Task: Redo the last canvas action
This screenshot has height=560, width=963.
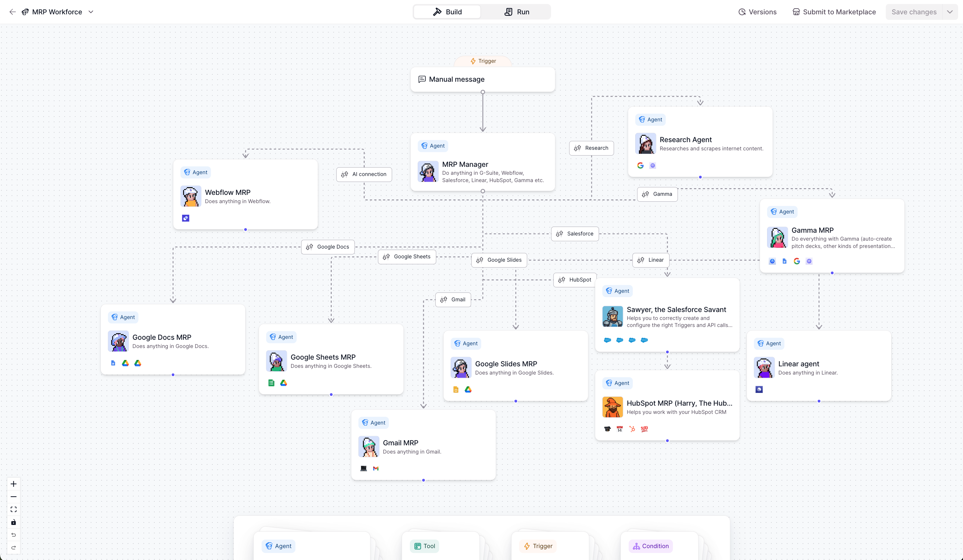Action: [x=14, y=547]
